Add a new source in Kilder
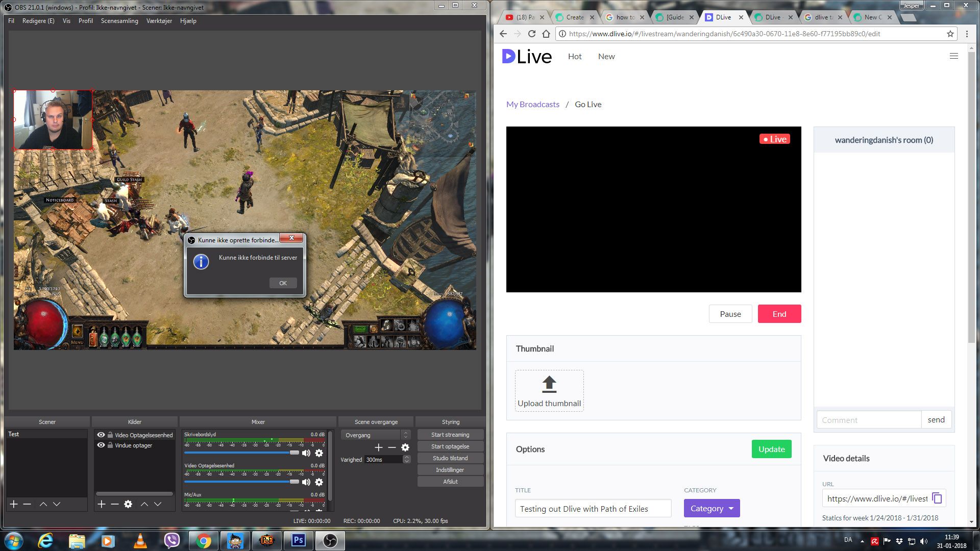Image resolution: width=980 pixels, height=551 pixels. pos(102,504)
